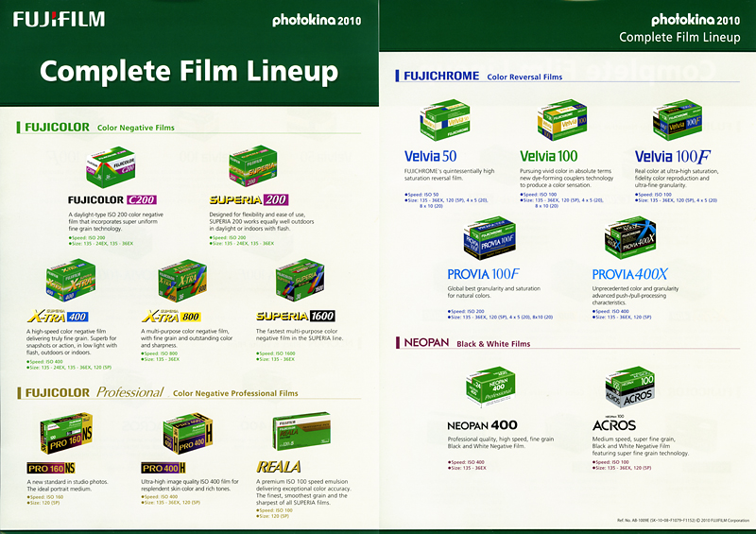Click Complete Film Lineup subtitle on right page
This screenshot has width=756, height=534.
click(x=679, y=38)
